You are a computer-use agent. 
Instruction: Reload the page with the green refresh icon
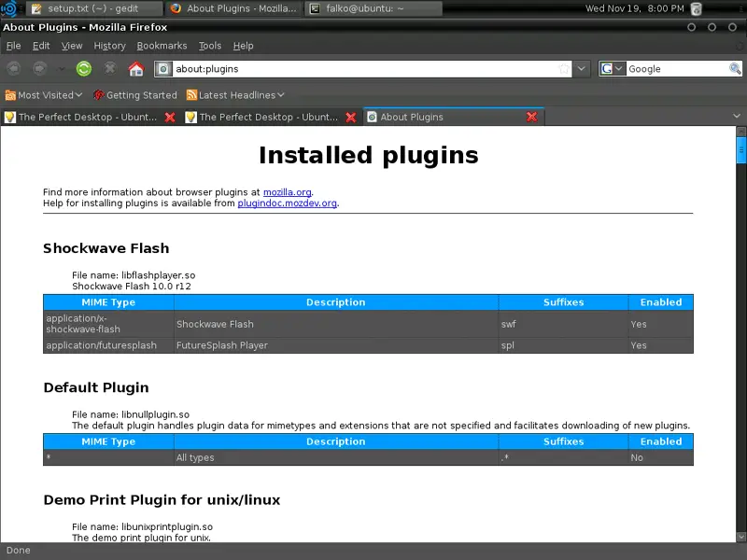(x=84, y=69)
